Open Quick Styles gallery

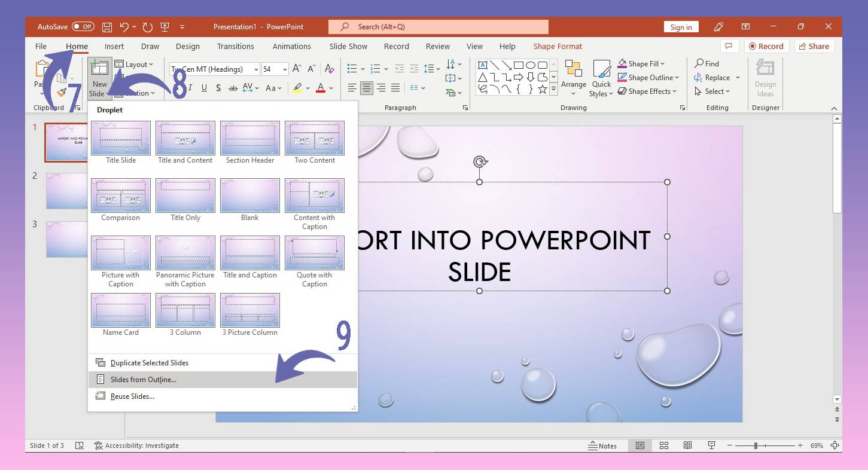[601, 78]
